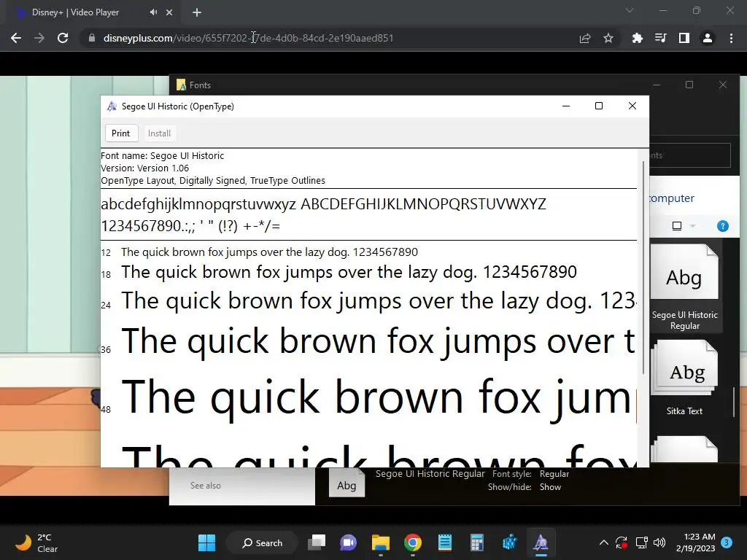
Task: Close the Disney+ Video Player tab
Action: (169, 12)
